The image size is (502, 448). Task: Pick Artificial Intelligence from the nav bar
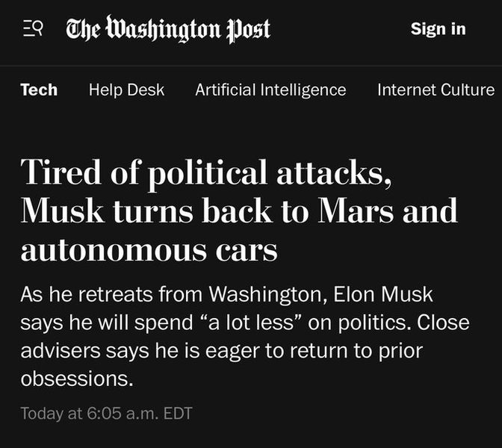270,90
